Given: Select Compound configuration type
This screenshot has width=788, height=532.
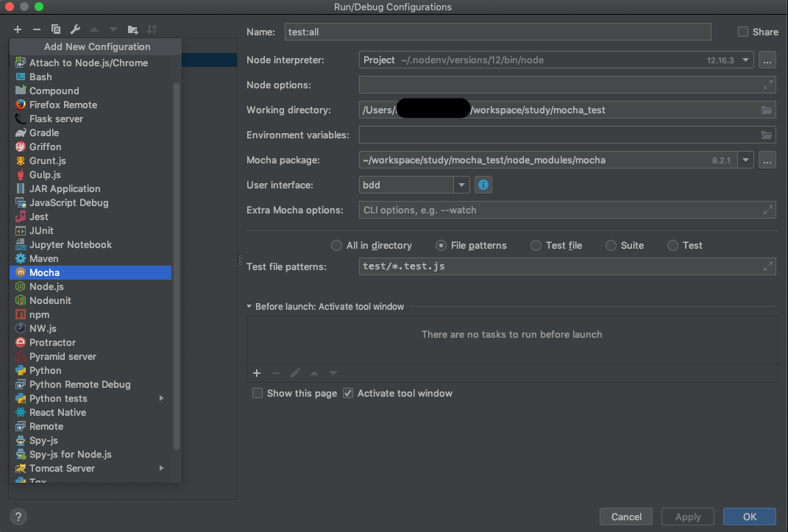Looking at the screenshot, I should click(90, 91).
